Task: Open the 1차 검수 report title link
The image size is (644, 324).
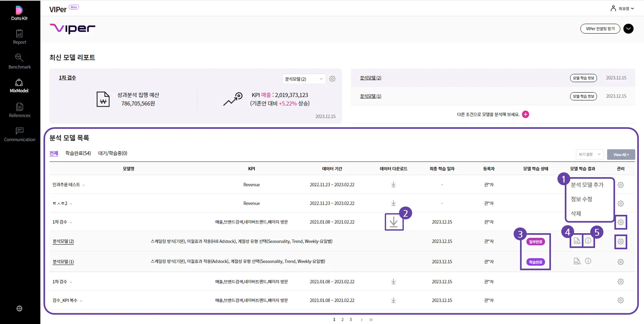Action: tap(67, 78)
